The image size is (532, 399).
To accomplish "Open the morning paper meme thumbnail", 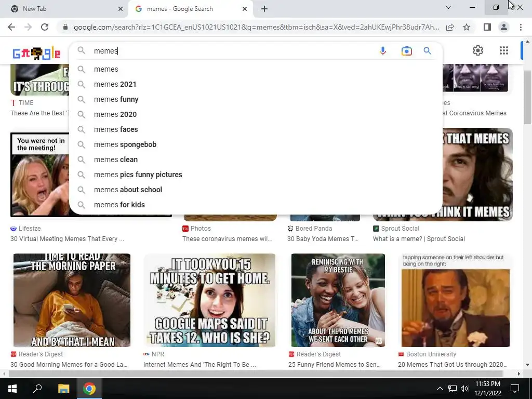I will coord(72,300).
